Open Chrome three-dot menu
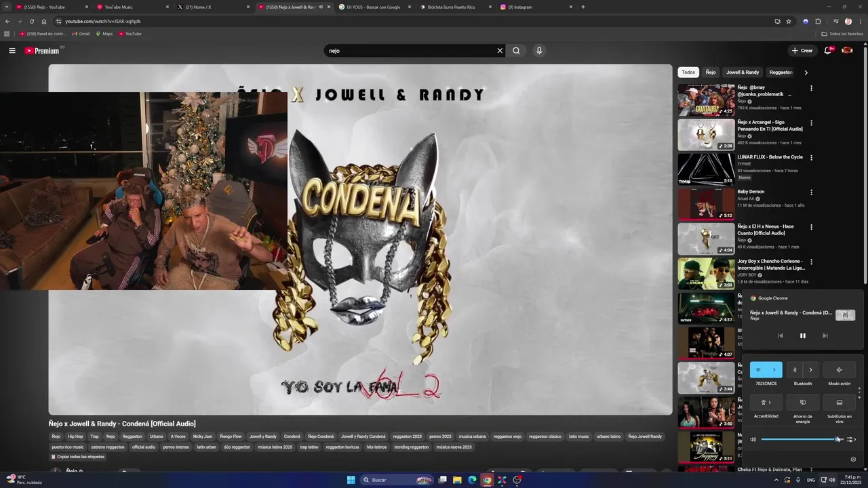The height and width of the screenshot is (488, 868). click(861, 21)
